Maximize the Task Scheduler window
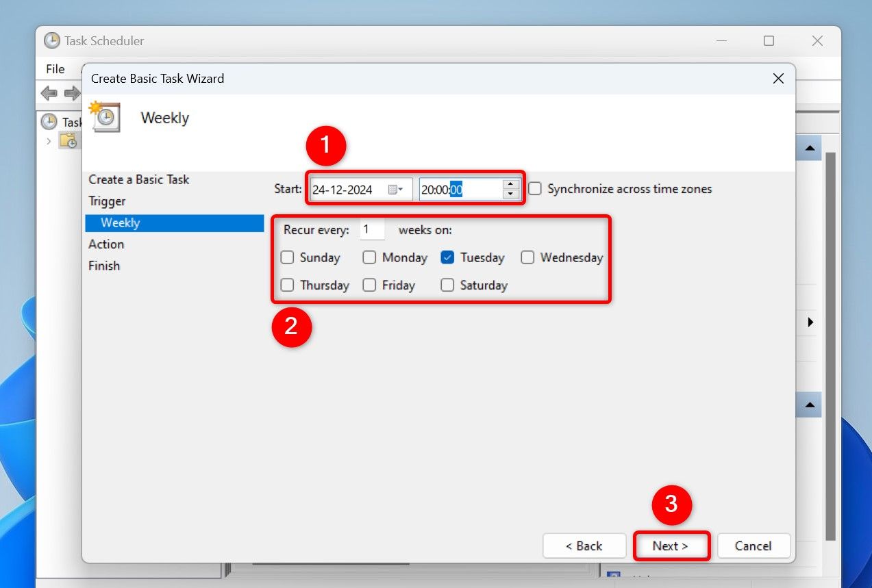 (x=769, y=41)
